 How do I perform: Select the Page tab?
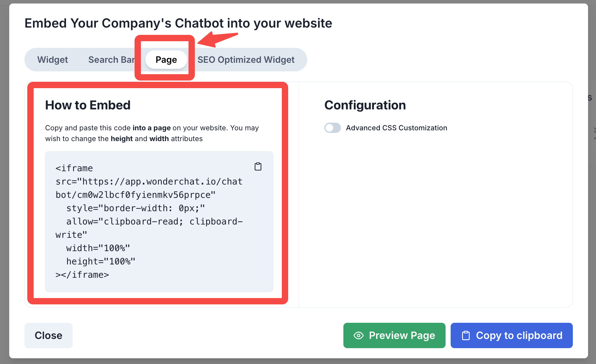(x=166, y=60)
